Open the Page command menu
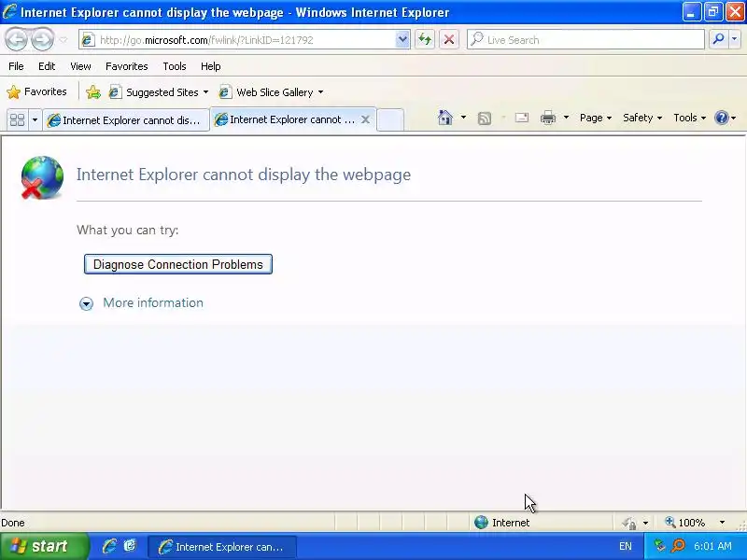747x560 pixels. [x=596, y=118]
